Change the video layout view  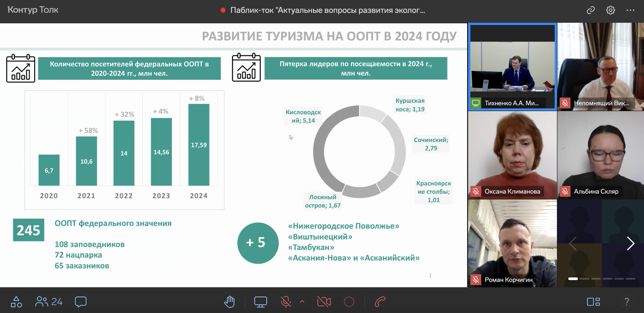[x=593, y=302]
